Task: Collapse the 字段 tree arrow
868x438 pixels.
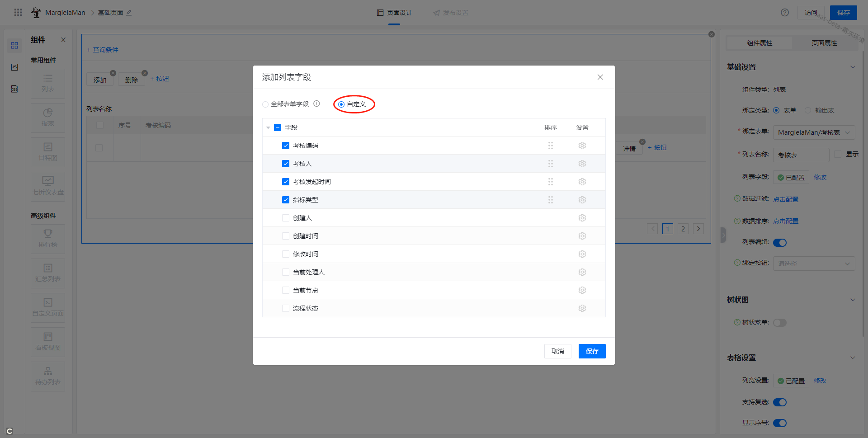Action: (x=268, y=128)
